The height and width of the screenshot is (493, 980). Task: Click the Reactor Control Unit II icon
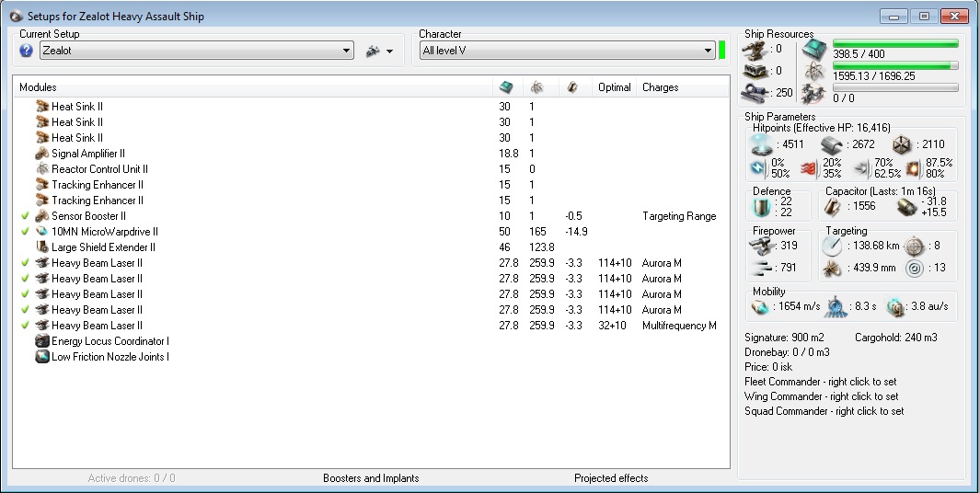point(42,168)
